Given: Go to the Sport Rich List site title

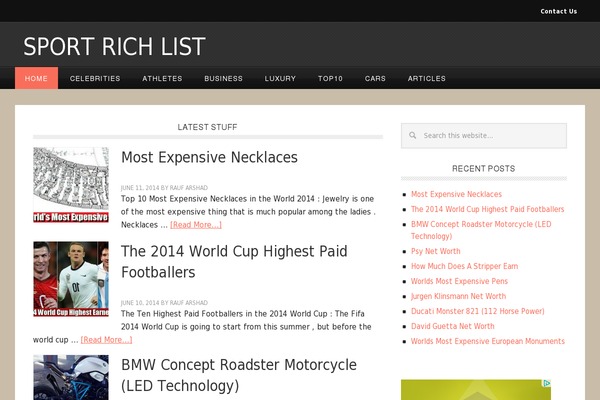Looking at the screenshot, I should click(114, 47).
